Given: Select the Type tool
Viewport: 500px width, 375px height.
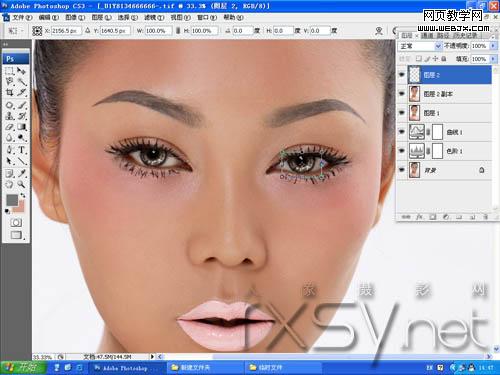Looking at the screenshot, I should click(21, 150).
